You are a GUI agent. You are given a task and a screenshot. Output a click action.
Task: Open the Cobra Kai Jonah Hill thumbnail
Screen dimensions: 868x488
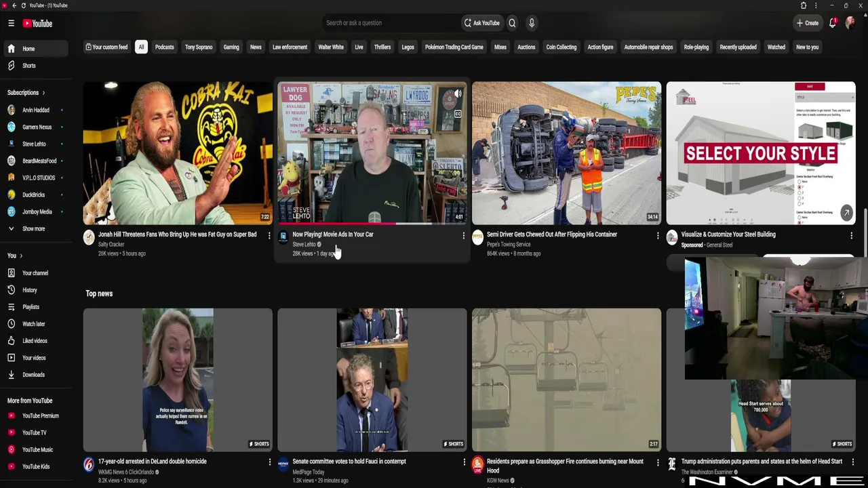(x=178, y=153)
